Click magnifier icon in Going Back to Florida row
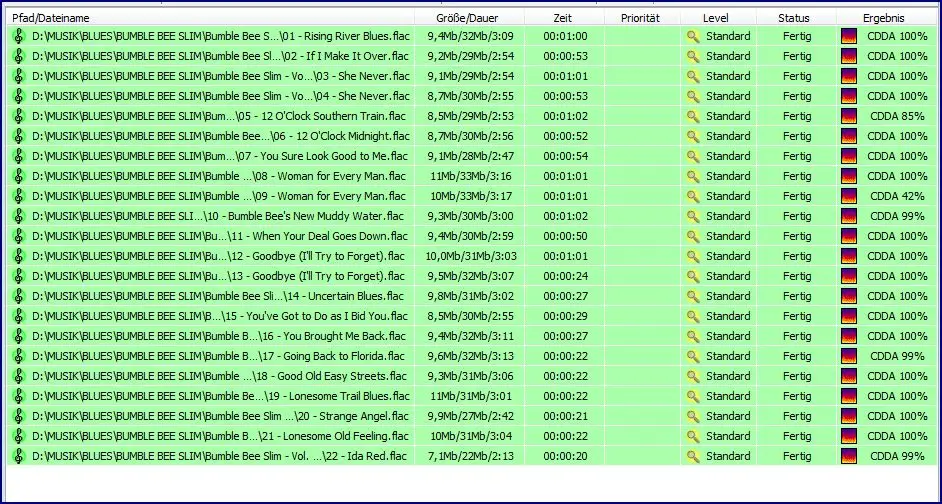Image resolution: width=942 pixels, height=504 pixels. pyautogui.click(x=693, y=356)
